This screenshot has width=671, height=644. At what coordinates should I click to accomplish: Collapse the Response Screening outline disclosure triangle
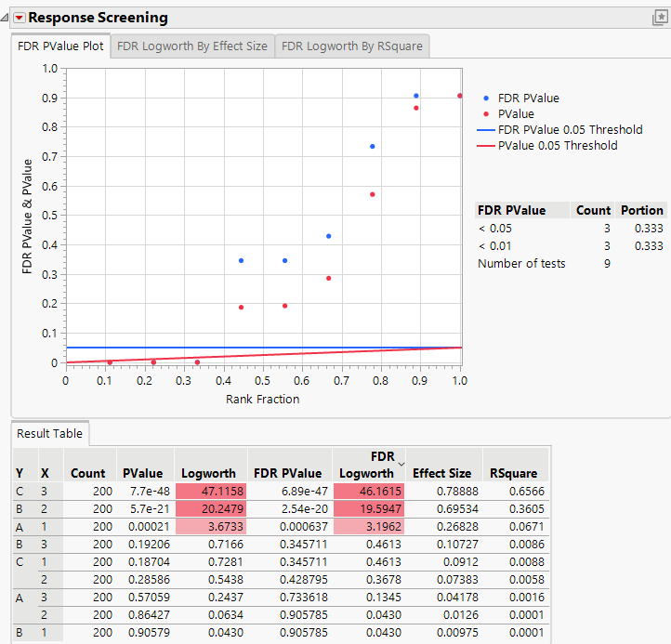(x=5, y=18)
